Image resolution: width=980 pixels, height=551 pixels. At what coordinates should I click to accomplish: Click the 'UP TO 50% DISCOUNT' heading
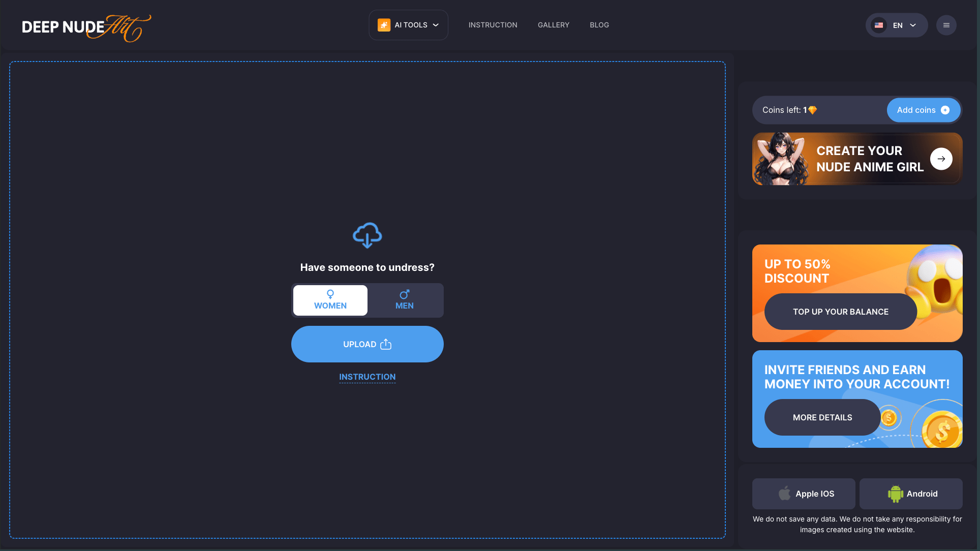797,271
